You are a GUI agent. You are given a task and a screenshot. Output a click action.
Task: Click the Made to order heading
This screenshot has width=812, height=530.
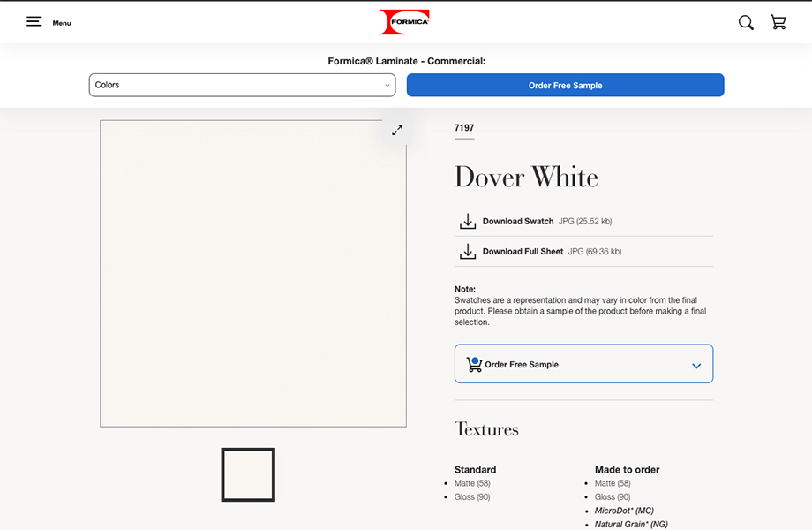pyautogui.click(x=628, y=469)
